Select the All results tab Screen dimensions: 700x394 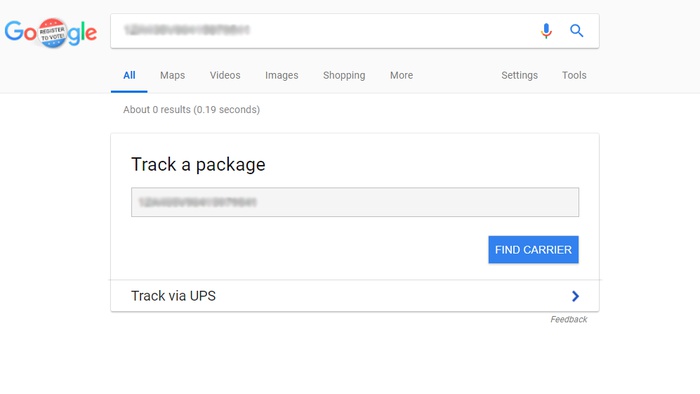129,75
